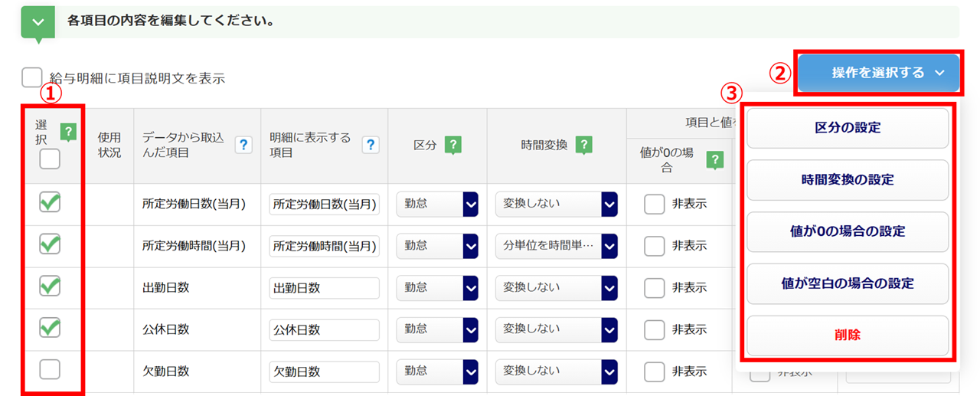
Task: Click the help icon beside 値が0の場合
Action: [x=715, y=159]
